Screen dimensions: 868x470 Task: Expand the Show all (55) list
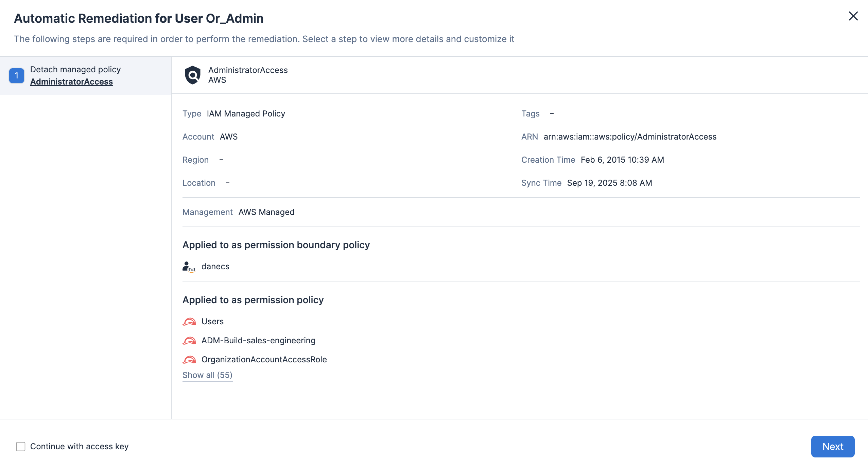207,375
